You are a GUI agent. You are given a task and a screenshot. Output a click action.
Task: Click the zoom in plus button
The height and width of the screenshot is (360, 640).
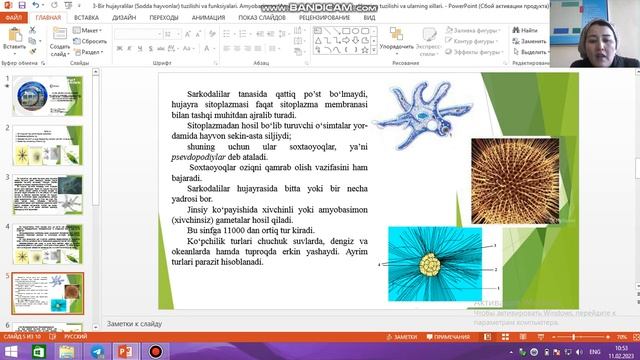pyautogui.click(x=608, y=337)
